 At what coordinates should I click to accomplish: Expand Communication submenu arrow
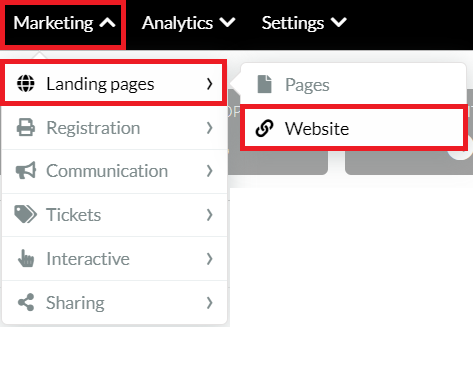[209, 171]
